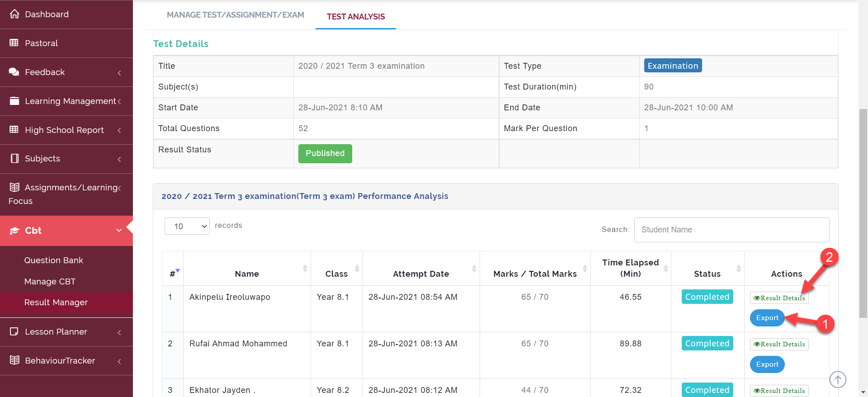
Task: Open Manage CBT submenu item
Action: tap(50, 281)
